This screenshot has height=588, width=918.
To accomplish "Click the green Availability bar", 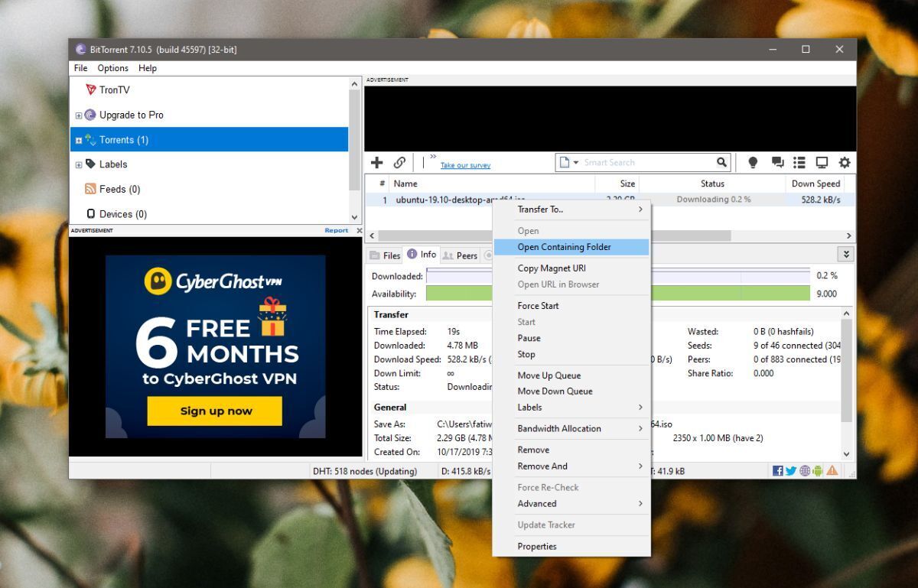I will (617, 294).
